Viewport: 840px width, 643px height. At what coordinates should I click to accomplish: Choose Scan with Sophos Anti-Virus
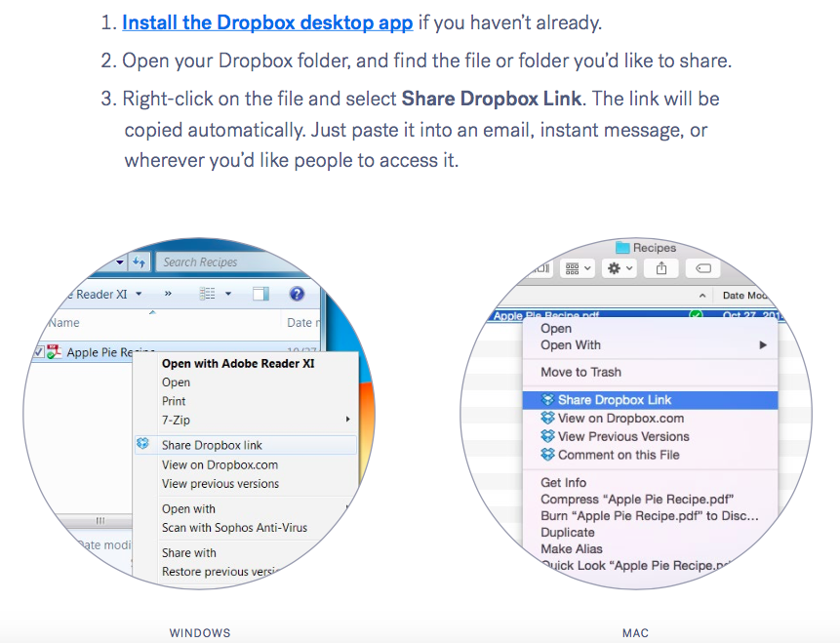[235, 528]
